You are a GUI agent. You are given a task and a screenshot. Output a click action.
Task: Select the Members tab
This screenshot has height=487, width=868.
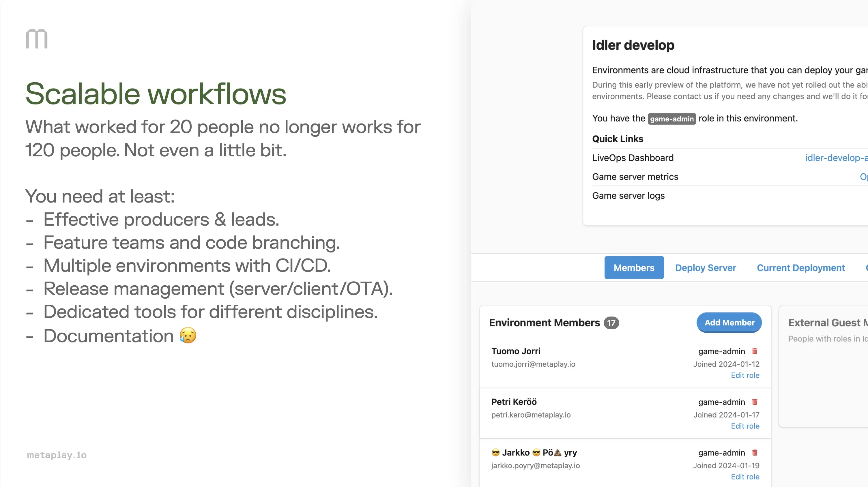coord(634,267)
